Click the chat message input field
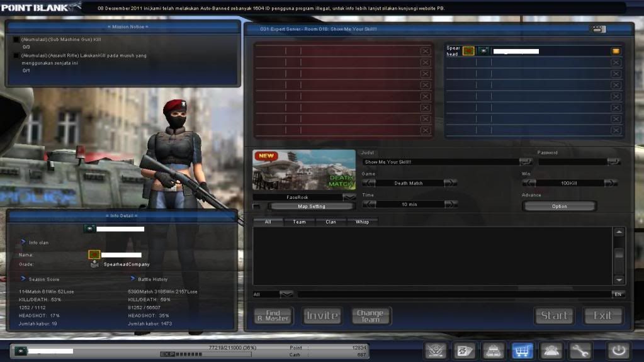 (454, 294)
